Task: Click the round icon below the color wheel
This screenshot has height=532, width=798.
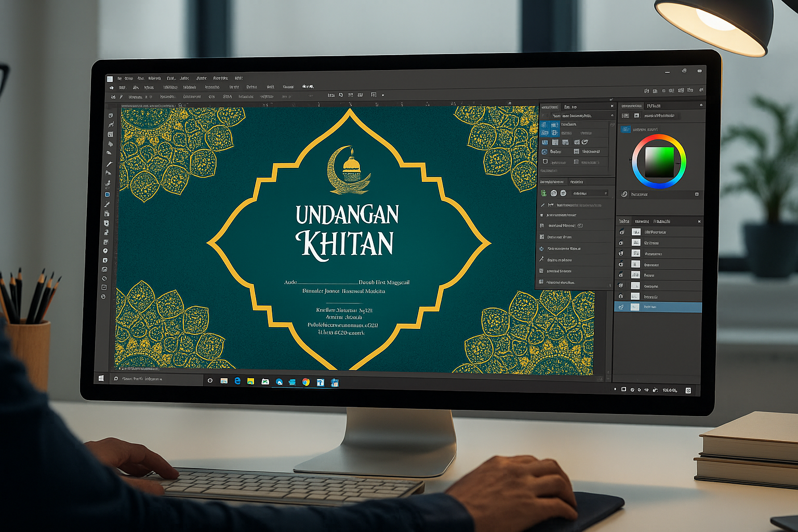Action: pyautogui.click(x=624, y=194)
